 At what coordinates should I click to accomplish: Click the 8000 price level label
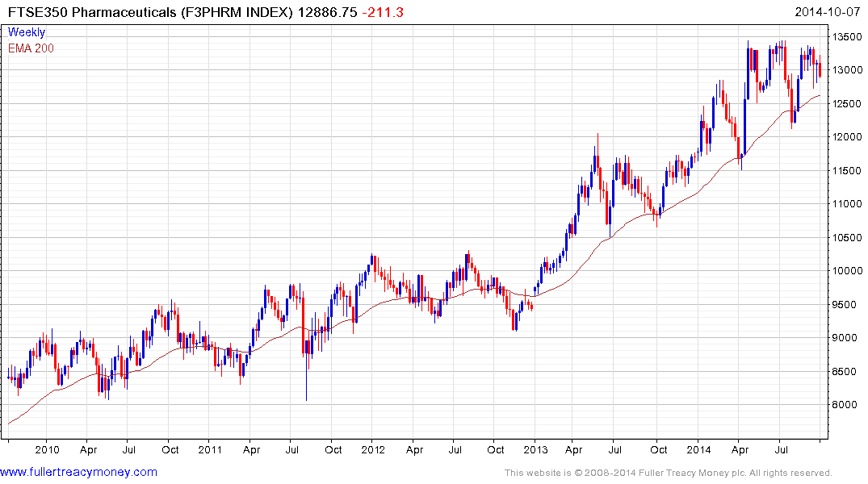845,404
